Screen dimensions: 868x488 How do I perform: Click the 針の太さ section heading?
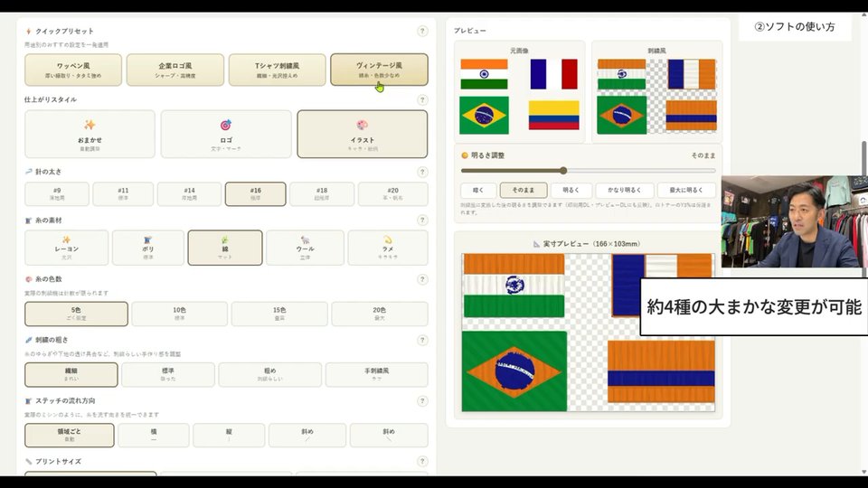click(48, 172)
